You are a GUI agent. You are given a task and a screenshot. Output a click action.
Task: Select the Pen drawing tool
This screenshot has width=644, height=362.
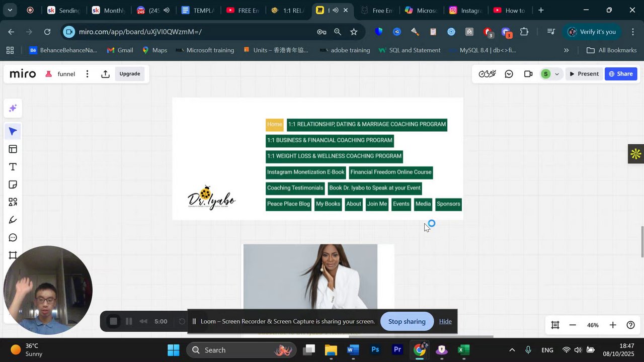(x=13, y=220)
